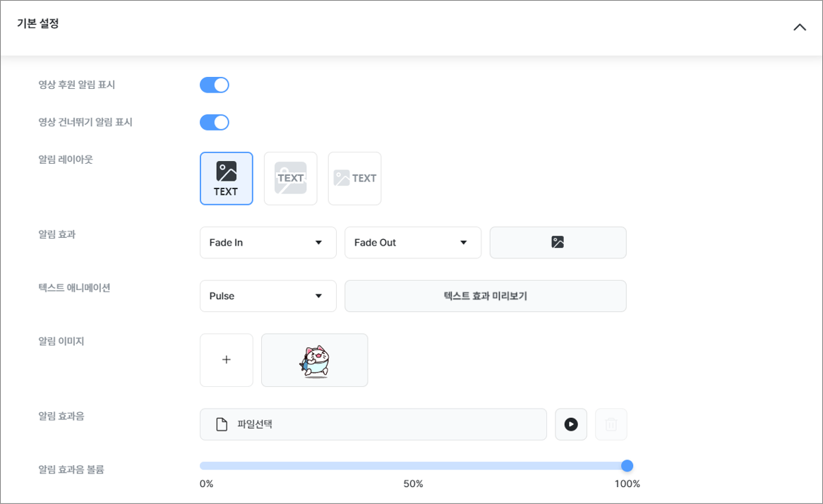Click 텍스트 효과 미리보기 button
Image resolution: width=823 pixels, height=504 pixels.
point(485,296)
